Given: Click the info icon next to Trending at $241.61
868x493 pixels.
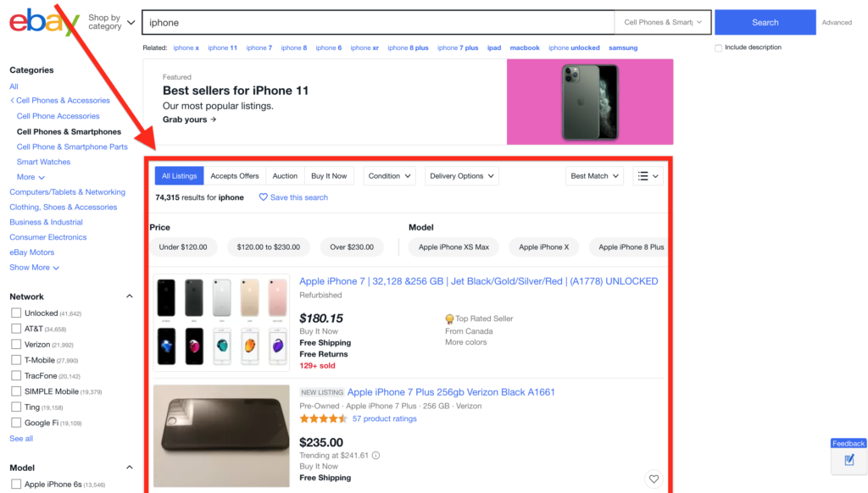Looking at the screenshot, I should pyautogui.click(x=376, y=456).
